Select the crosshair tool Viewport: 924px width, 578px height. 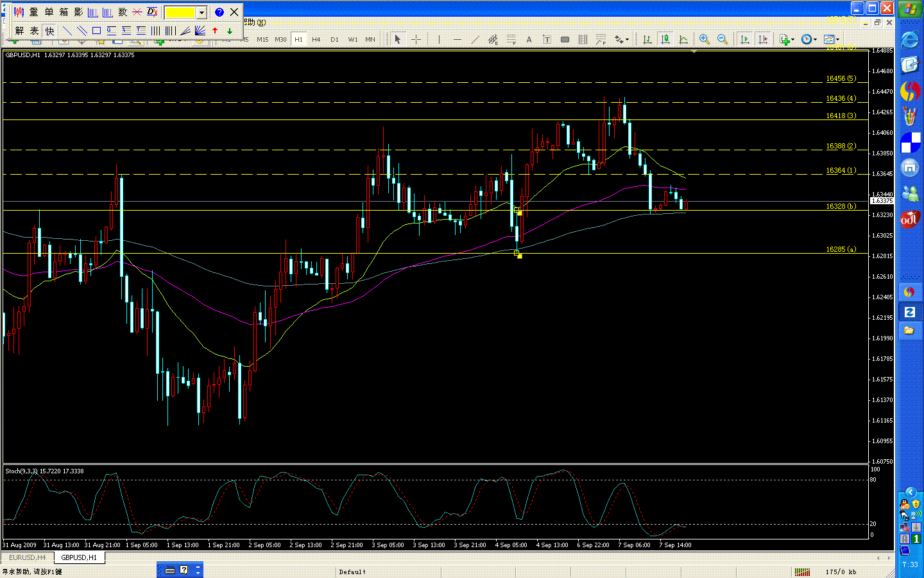click(x=416, y=40)
